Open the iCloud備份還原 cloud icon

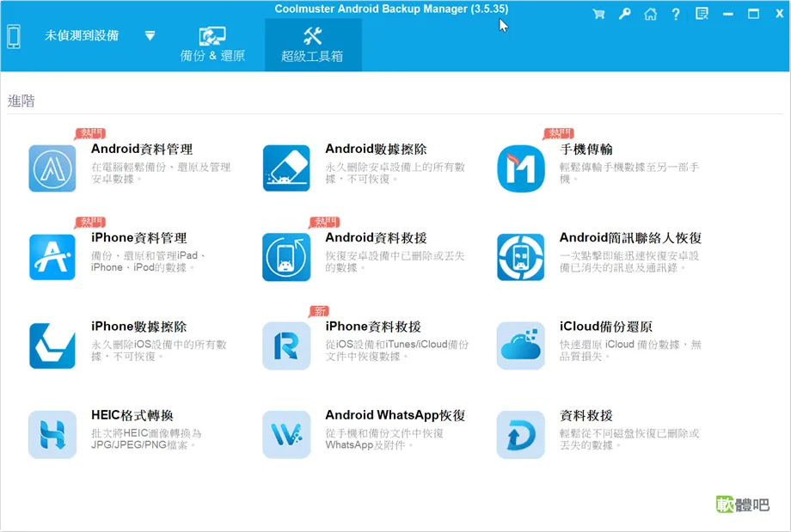(521, 345)
